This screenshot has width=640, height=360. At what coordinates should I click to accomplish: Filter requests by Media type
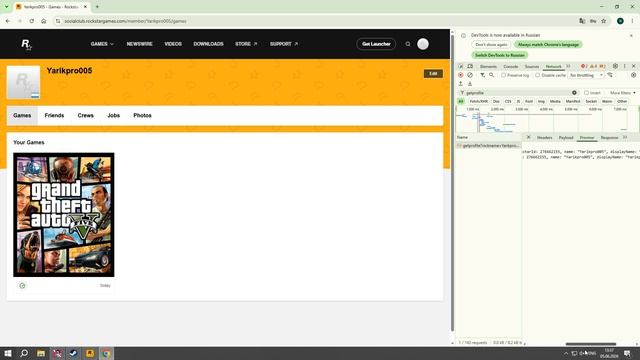(555, 101)
